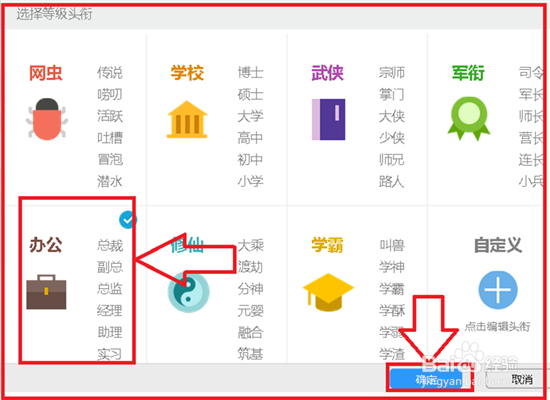Click the 大学 title text
The width and height of the screenshot is (550, 400).
(x=250, y=116)
